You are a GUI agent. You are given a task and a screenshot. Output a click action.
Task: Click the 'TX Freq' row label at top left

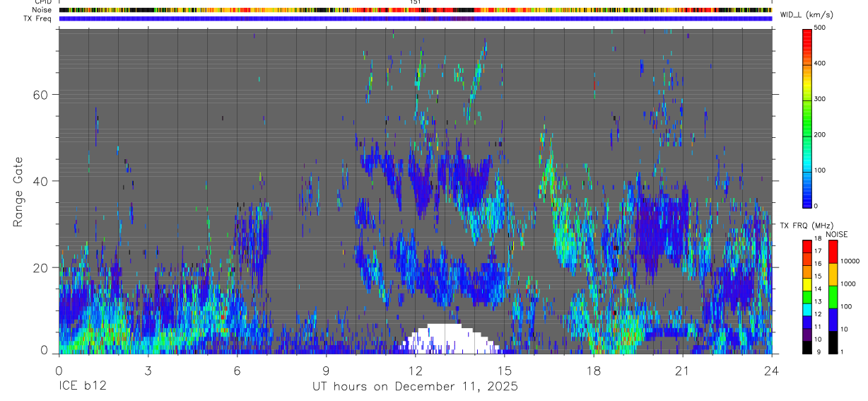pyautogui.click(x=37, y=18)
